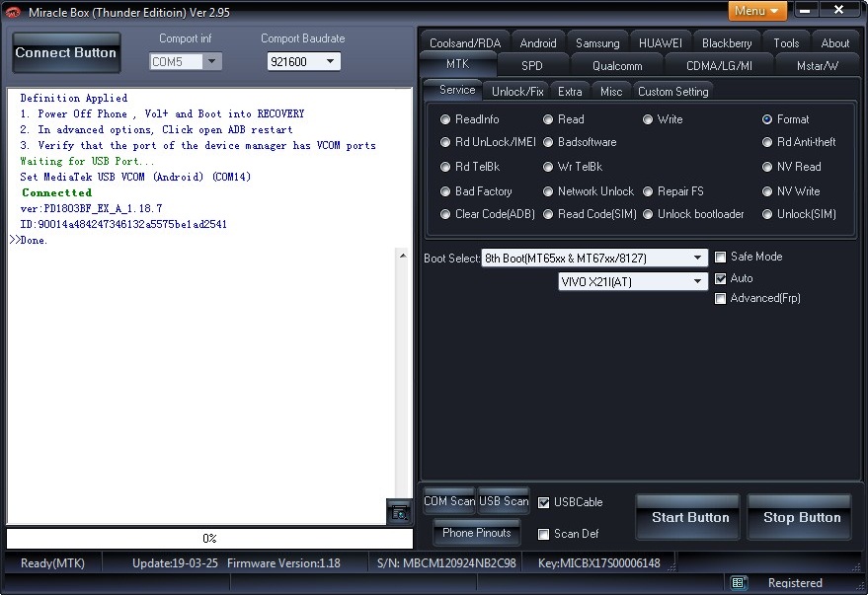Enable the Scan Def checkbox

click(543, 534)
